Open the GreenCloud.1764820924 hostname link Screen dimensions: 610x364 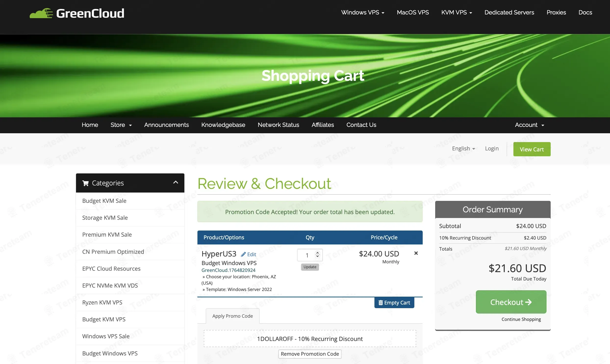point(228,270)
